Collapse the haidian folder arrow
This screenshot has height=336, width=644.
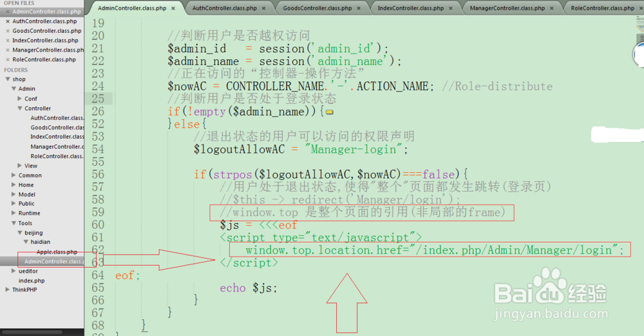coord(26,242)
